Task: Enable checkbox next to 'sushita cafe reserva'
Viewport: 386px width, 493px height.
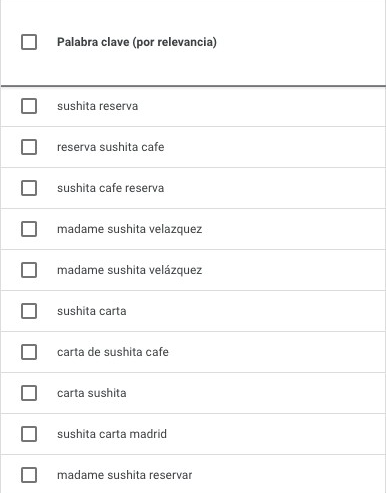Action: click(x=29, y=188)
